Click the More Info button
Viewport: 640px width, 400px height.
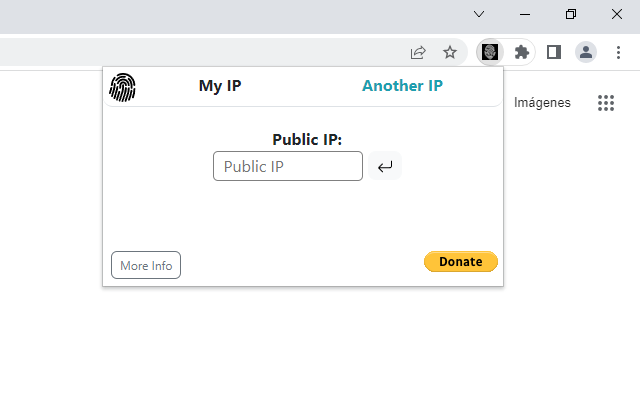point(146,265)
